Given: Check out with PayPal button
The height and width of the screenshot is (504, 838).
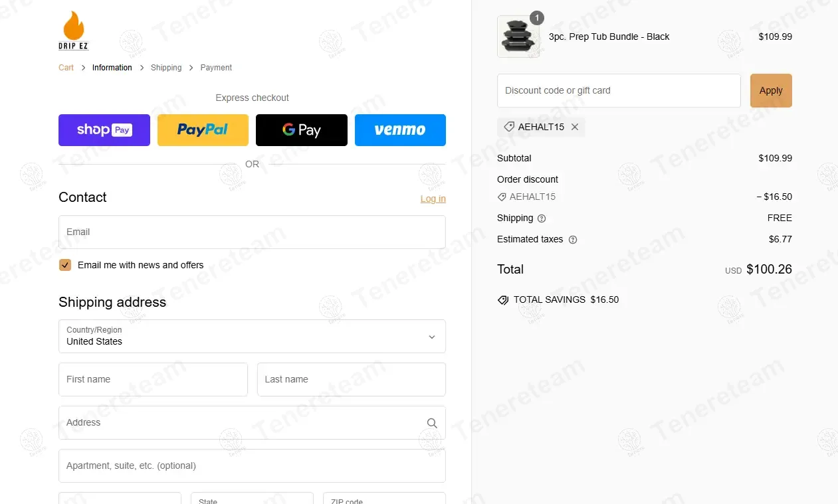Looking at the screenshot, I should [203, 130].
